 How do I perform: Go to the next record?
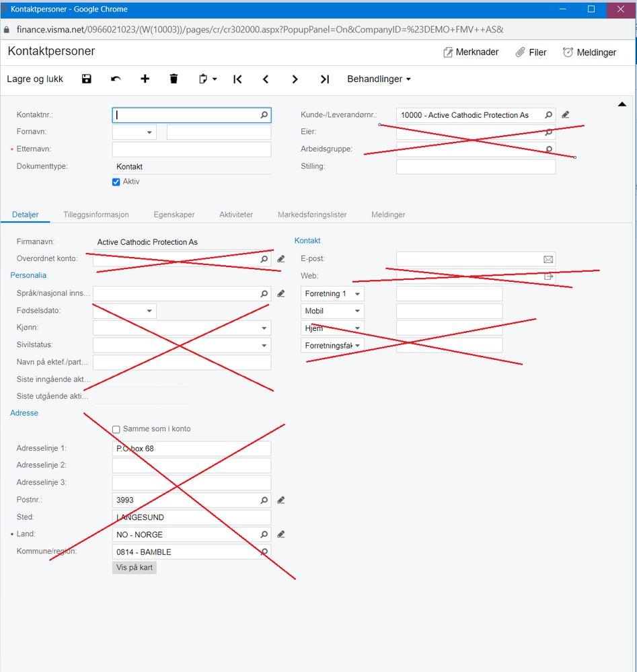295,79
